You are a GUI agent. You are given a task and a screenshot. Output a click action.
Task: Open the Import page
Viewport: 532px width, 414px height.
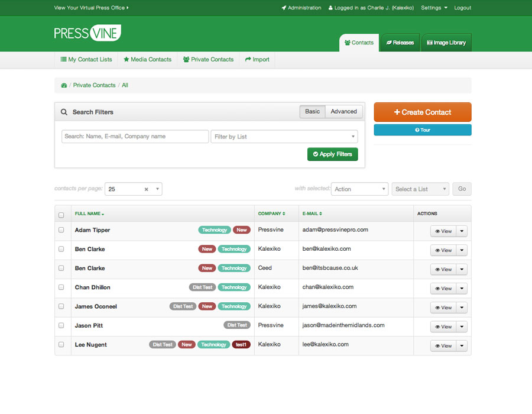(257, 60)
